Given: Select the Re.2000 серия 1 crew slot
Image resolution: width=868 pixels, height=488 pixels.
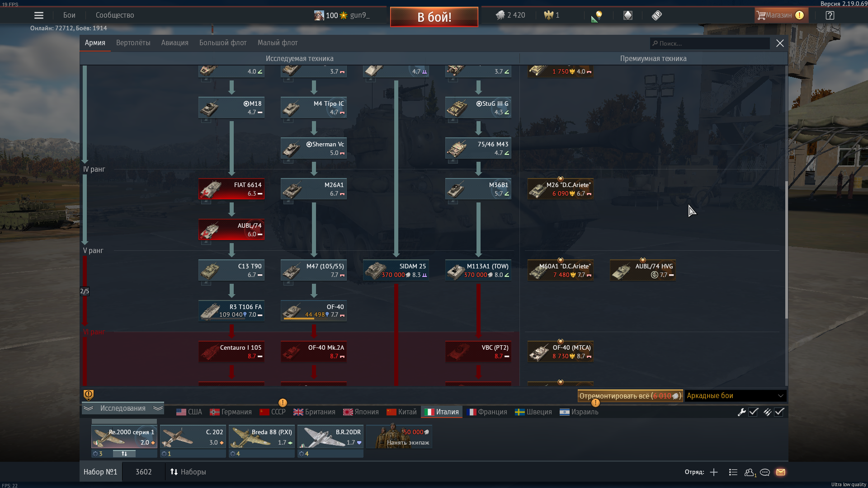Looking at the screenshot, I should tap(124, 436).
